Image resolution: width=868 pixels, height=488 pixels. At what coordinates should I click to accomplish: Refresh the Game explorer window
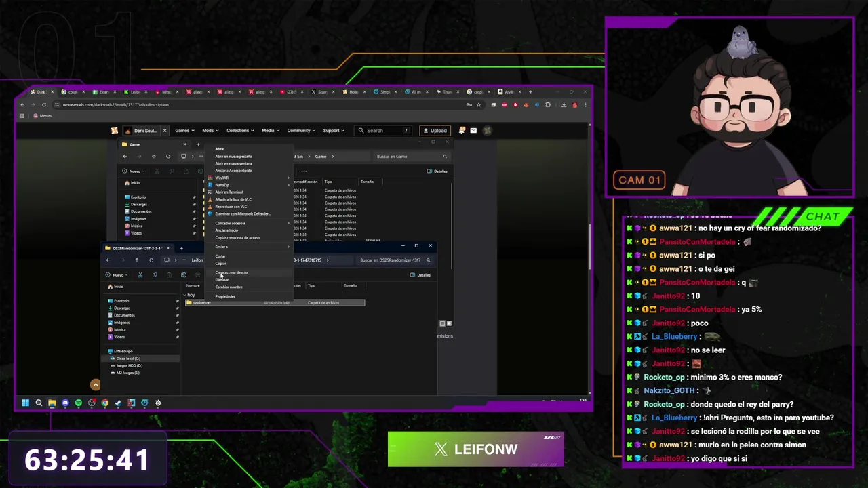(168, 156)
